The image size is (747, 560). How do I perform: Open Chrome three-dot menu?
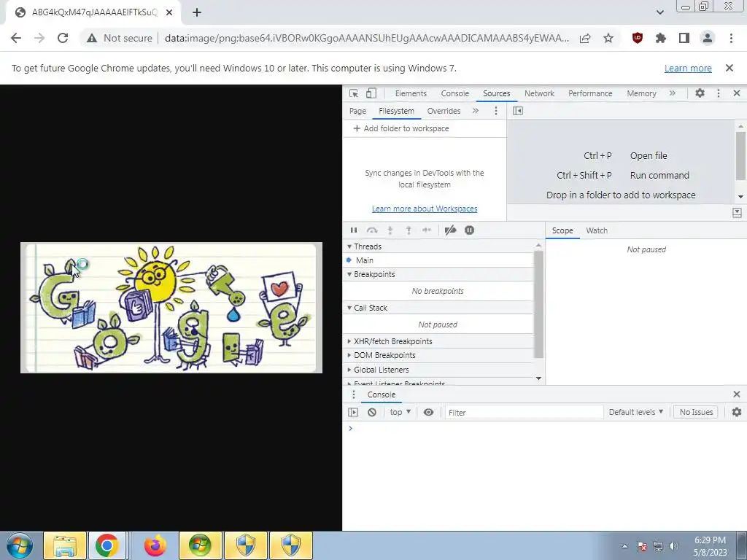(x=731, y=38)
